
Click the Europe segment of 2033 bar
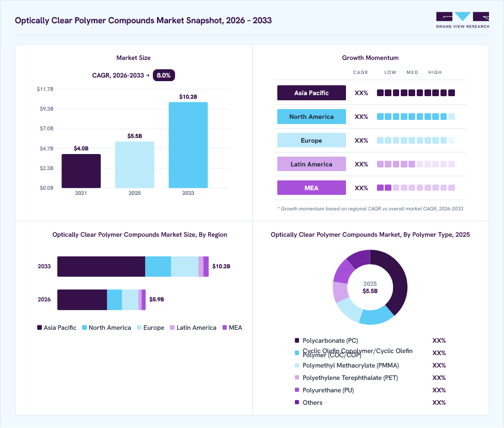[184, 266]
